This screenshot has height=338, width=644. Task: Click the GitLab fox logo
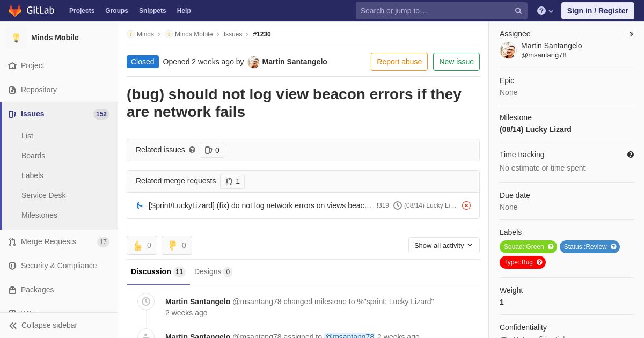(15, 11)
